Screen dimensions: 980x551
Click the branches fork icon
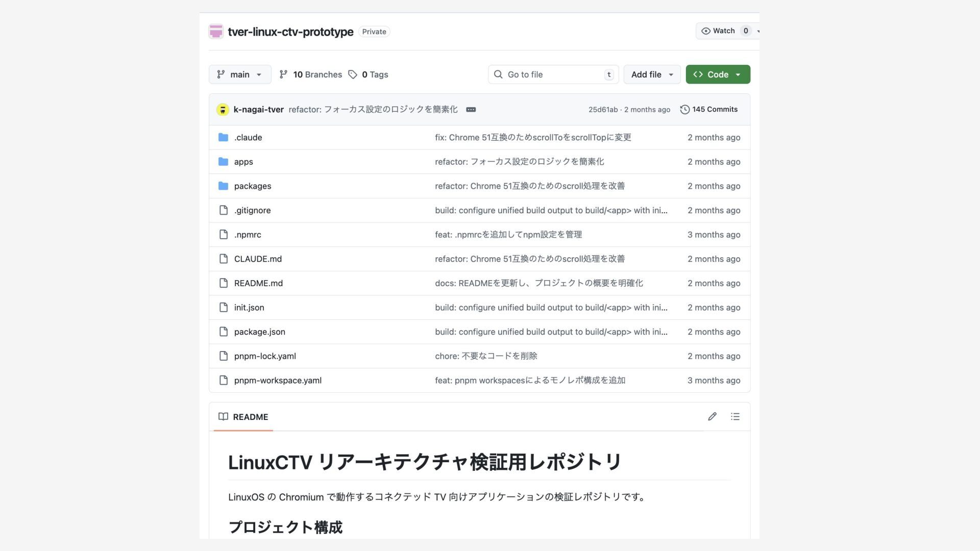tap(283, 74)
